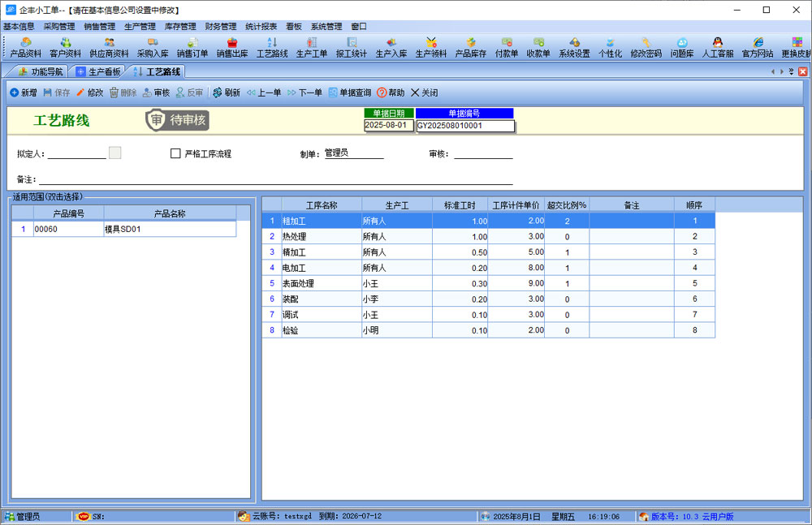
Task: Open the 生产管理 menu
Action: click(x=140, y=27)
